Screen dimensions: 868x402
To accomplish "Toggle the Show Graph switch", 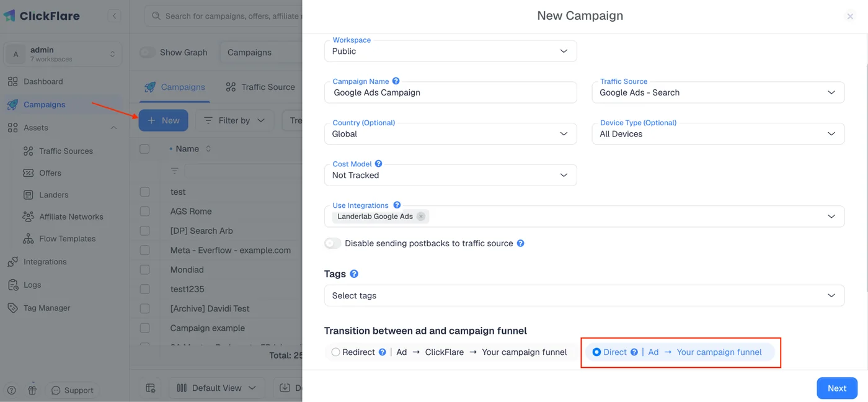I will (148, 52).
